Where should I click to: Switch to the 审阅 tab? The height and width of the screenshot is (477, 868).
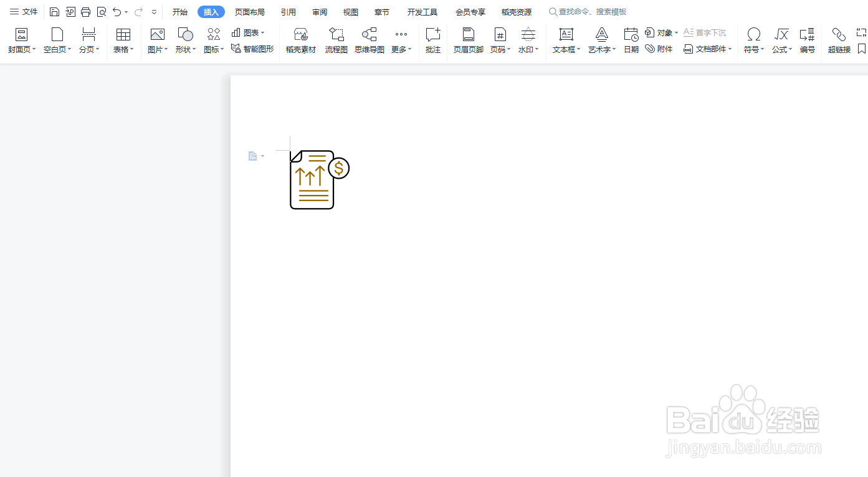click(x=320, y=12)
